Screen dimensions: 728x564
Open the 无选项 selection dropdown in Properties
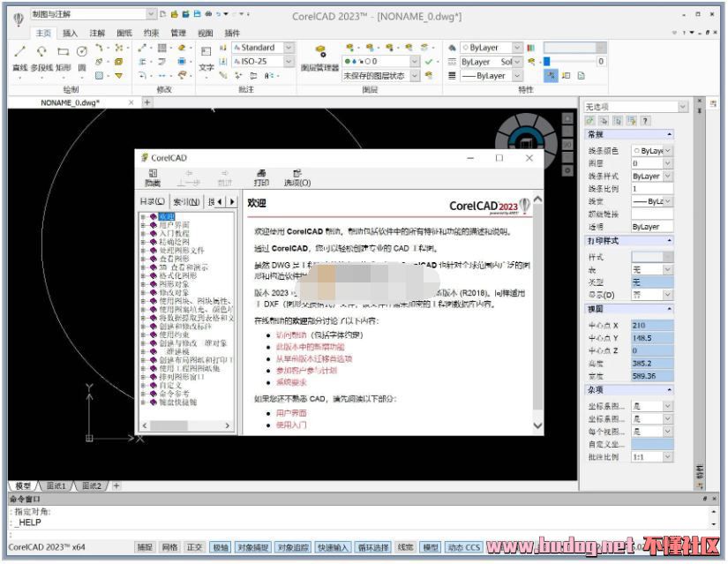pyautogui.click(x=635, y=107)
